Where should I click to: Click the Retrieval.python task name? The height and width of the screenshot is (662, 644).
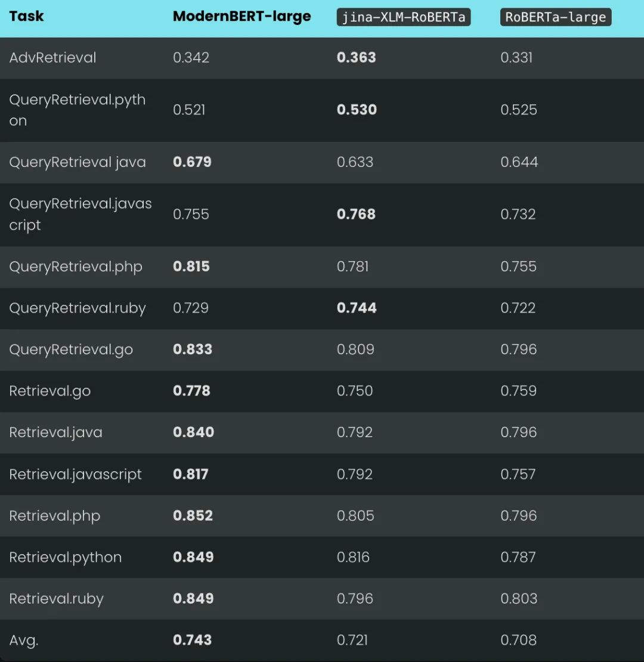point(66,557)
